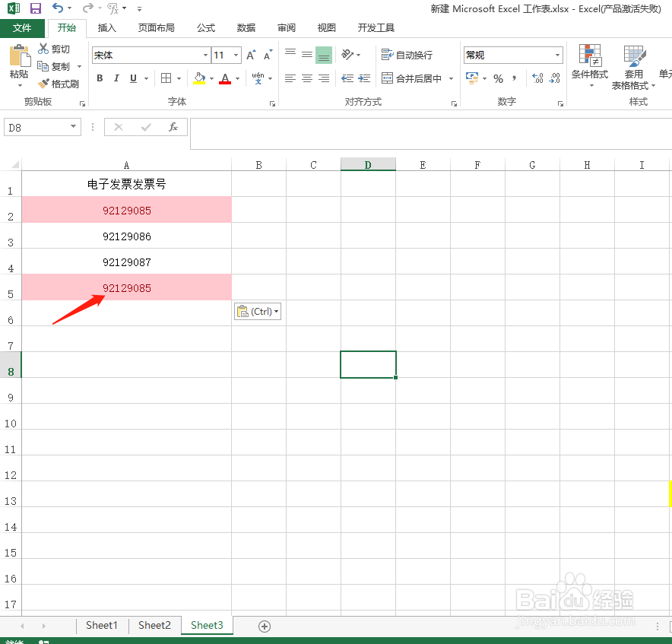Increase decimal places
The height and width of the screenshot is (644, 672).
coord(537,78)
